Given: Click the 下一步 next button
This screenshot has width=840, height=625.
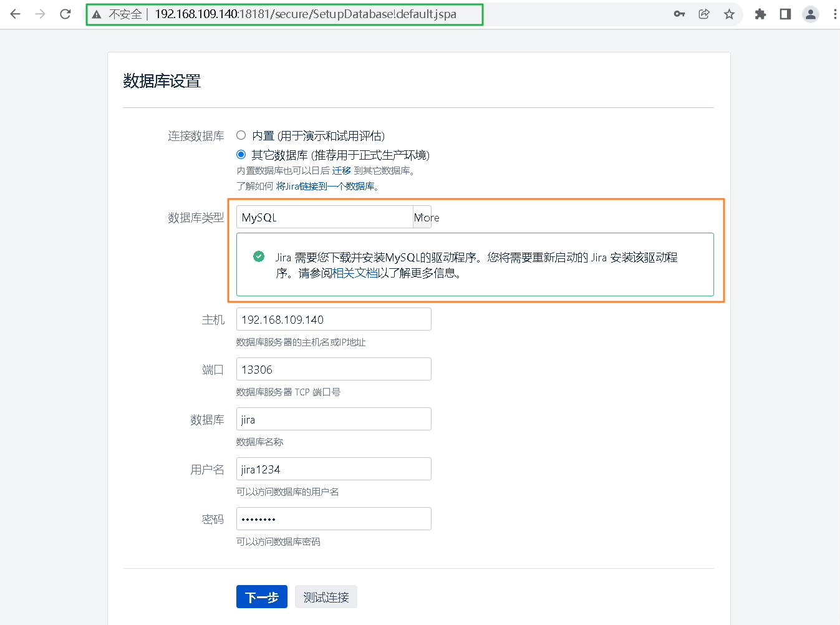Looking at the screenshot, I should [262, 597].
